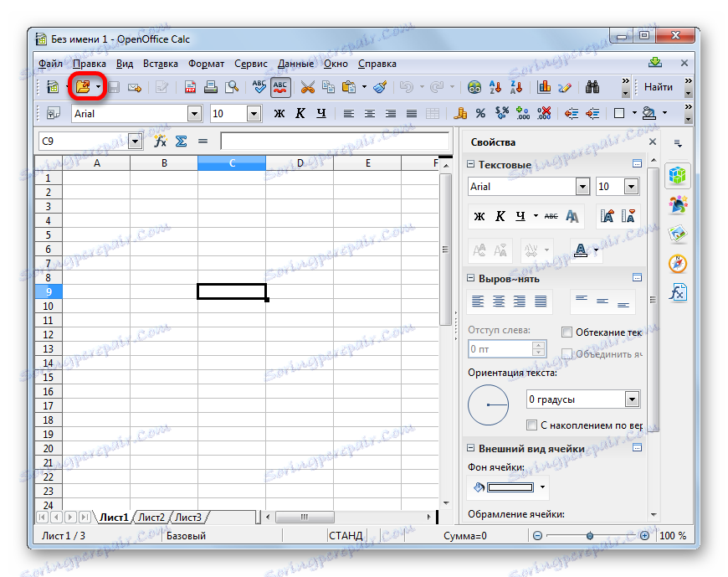Delete decimal place icon
Screen dimensions: 728x577
pos(544,113)
